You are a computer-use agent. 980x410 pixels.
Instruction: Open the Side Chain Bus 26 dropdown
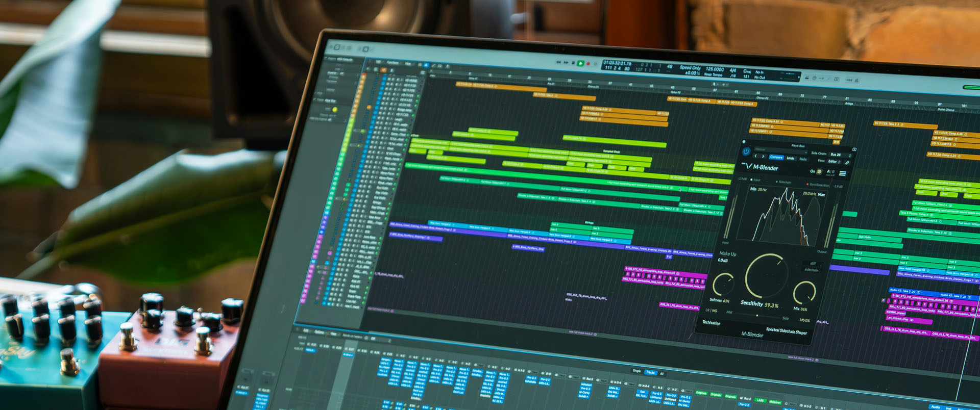pyautogui.click(x=841, y=155)
